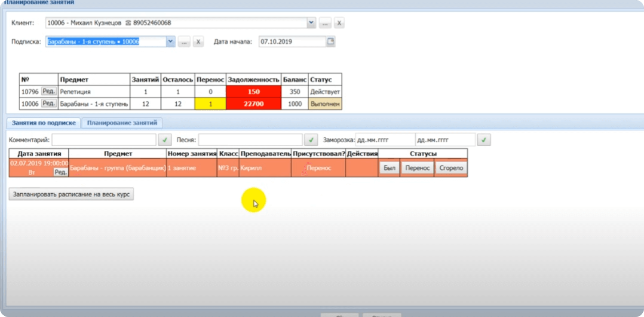Focus the Комментарий input field
644x317 pixels.
point(104,140)
